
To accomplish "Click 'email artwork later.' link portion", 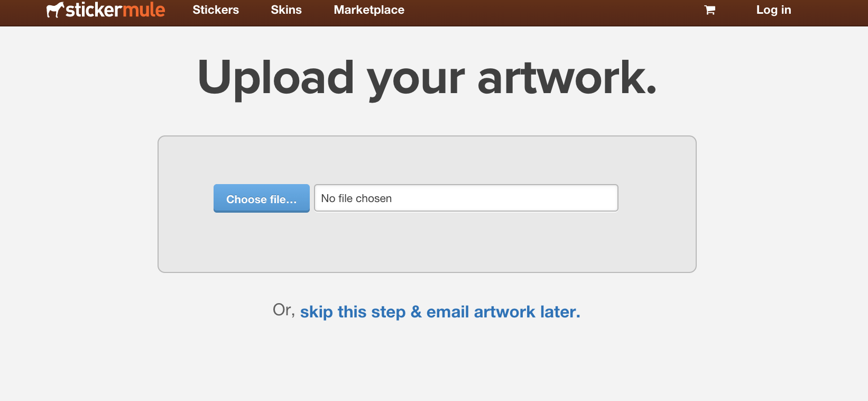I will [503, 312].
